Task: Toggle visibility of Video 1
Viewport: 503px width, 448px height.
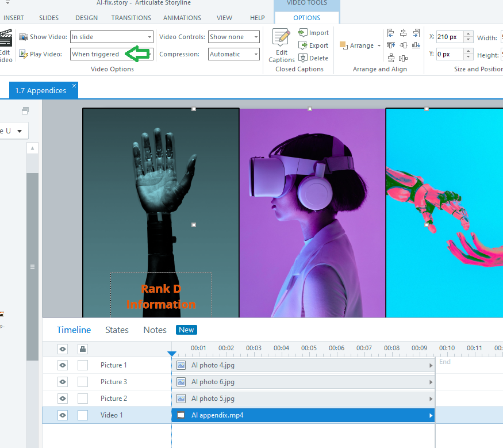Action: point(63,415)
